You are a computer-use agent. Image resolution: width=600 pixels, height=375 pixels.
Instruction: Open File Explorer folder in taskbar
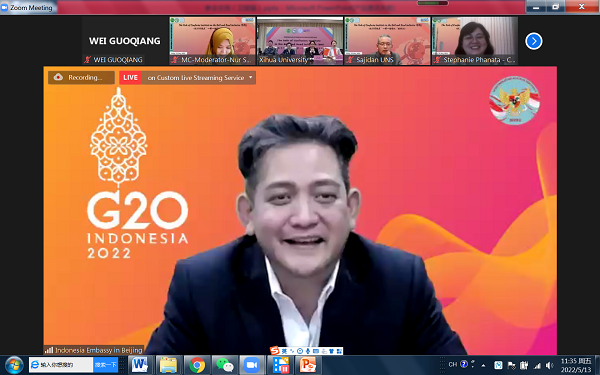coord(168,365)
